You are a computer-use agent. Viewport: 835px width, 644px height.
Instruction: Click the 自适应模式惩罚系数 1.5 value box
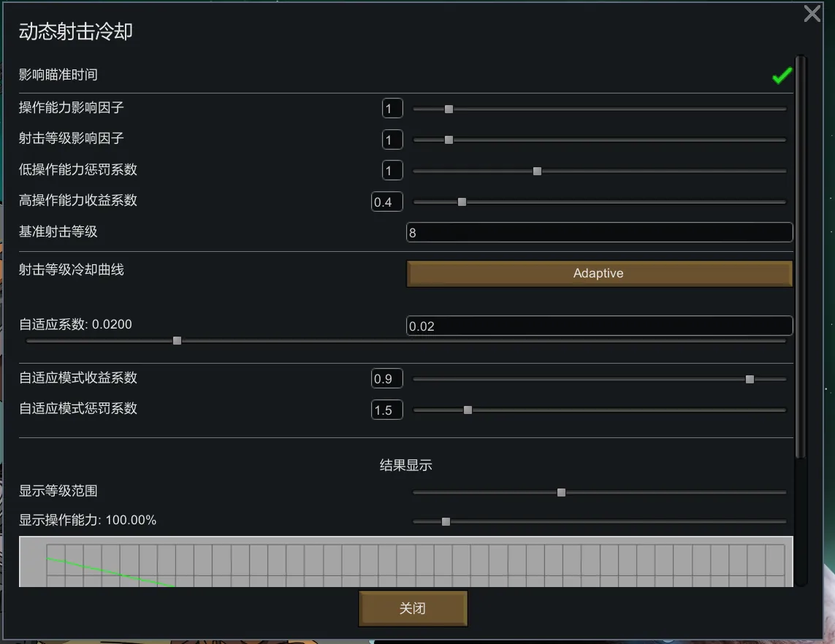(x=386, y=410)
